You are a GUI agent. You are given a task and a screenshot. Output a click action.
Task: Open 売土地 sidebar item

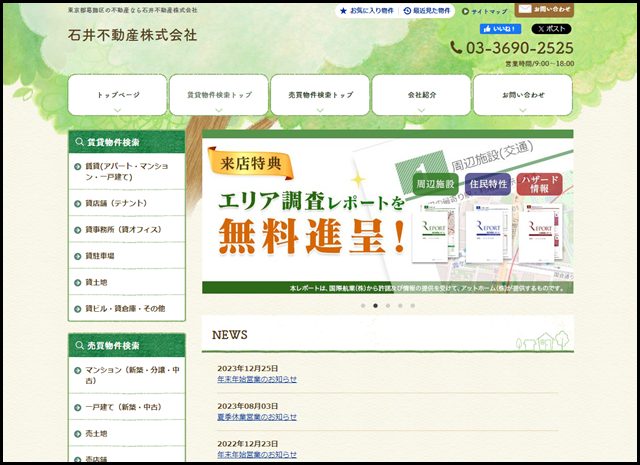click(x=127, y=433)
